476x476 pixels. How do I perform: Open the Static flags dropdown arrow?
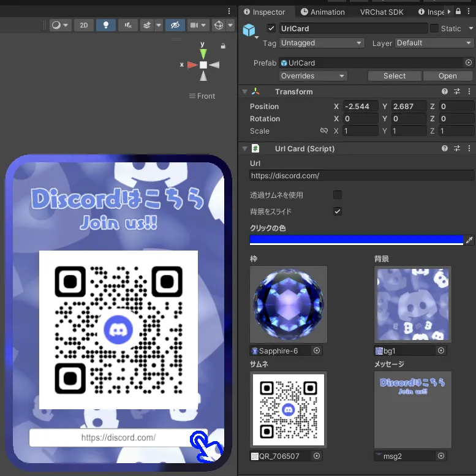point(471,28)
